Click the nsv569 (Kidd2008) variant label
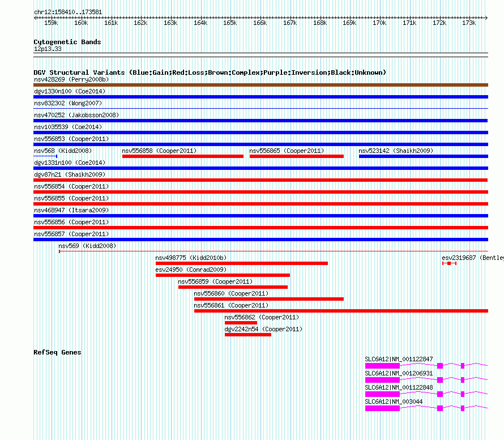Screen dimensions: 504x440 point(87,246)
